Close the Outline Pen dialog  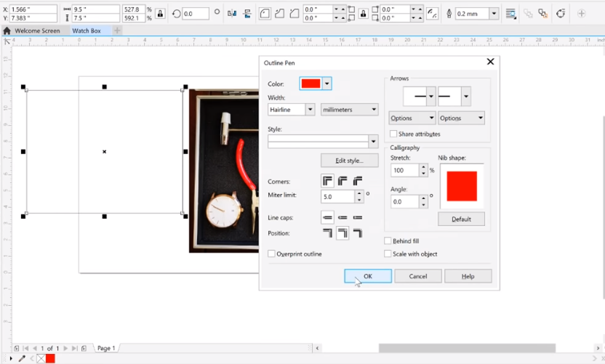490,62
